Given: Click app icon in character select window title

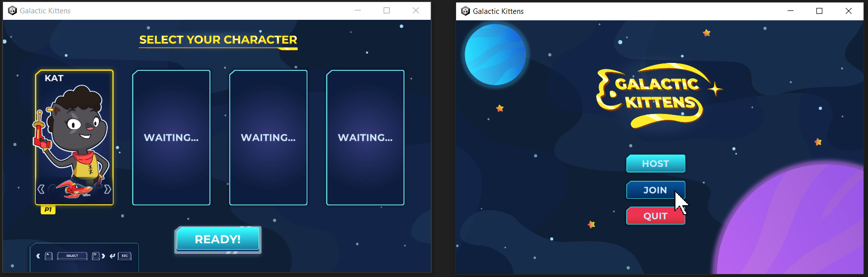Looking at the screenshot, I should pyautogui.click(x=12, y=10).
